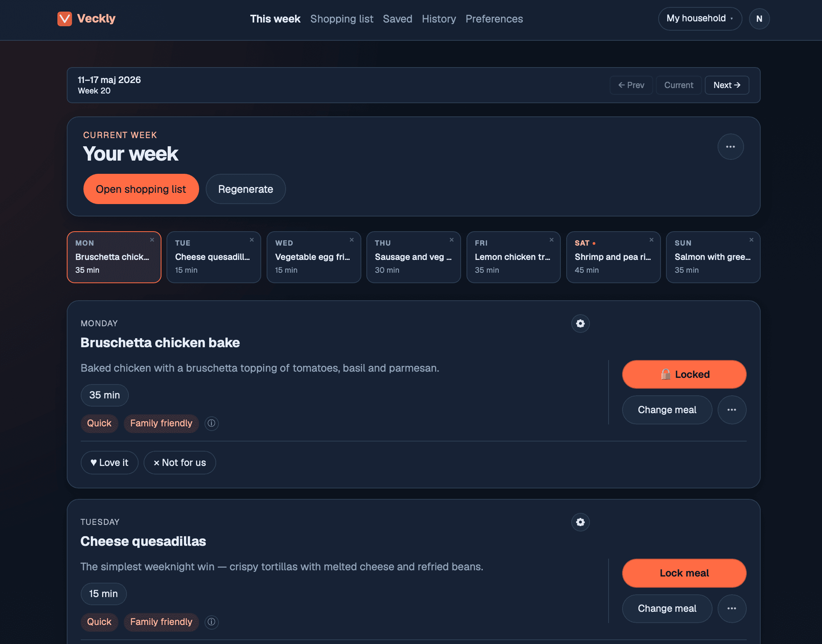The height and width of the screenshot is (644, 822).
Task: Open the N user avatar menu
Action: 759,19
